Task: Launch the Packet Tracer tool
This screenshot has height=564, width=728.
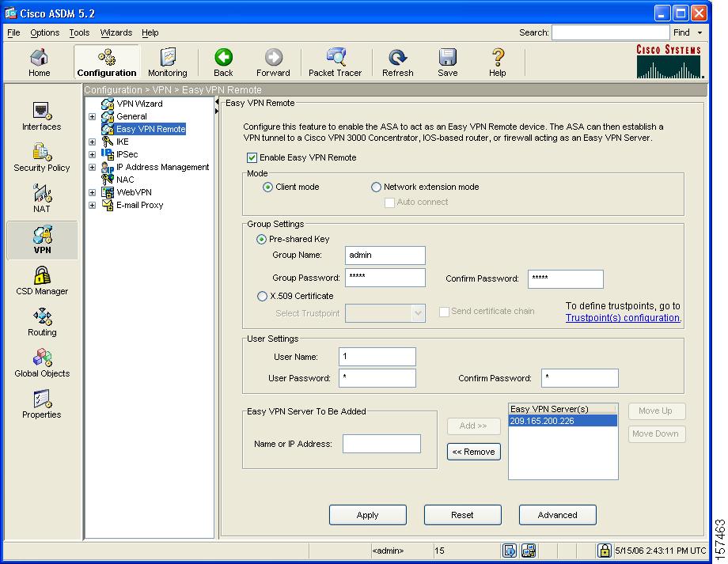Action: 335,62
